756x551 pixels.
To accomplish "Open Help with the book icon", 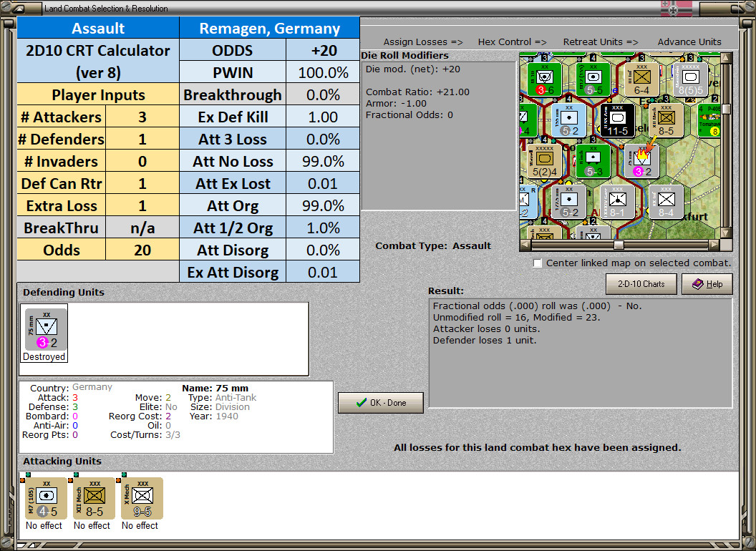I will pos(707,284).
